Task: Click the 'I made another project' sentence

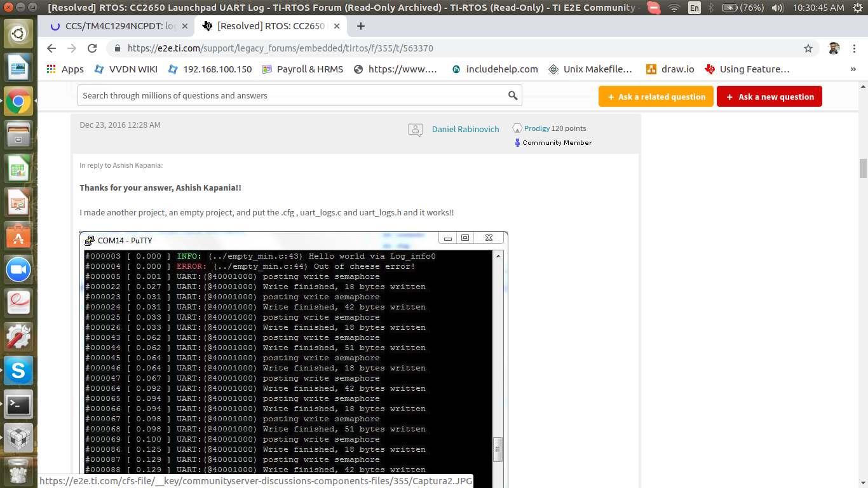Action: 267,213
